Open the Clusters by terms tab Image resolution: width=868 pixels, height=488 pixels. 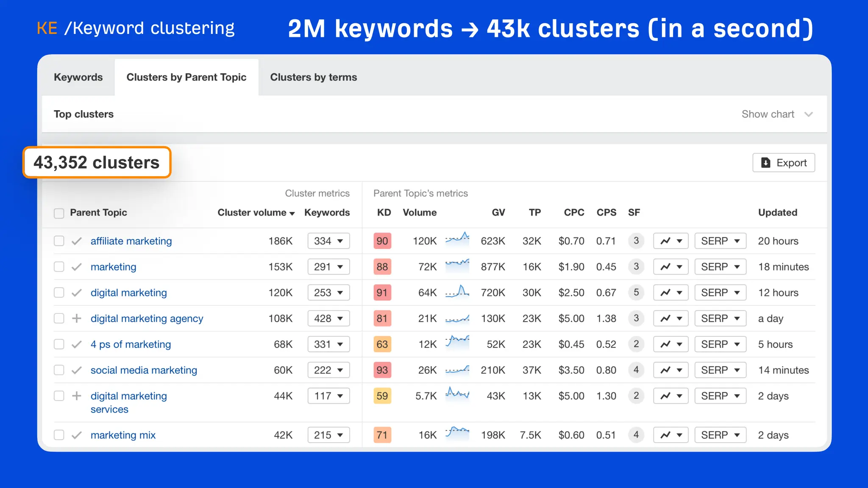(x=313, y=77)
